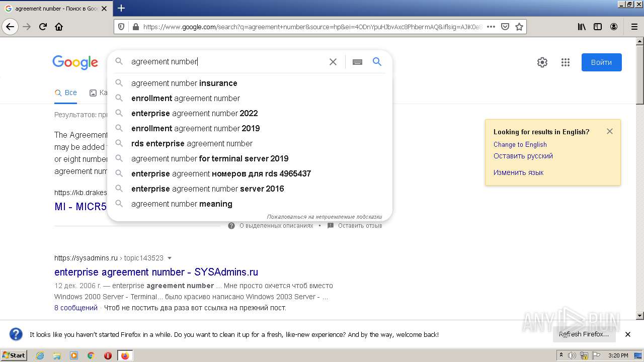Open Firefox account icon
Viewport: 644px width, 362px height.
point(614,27)
